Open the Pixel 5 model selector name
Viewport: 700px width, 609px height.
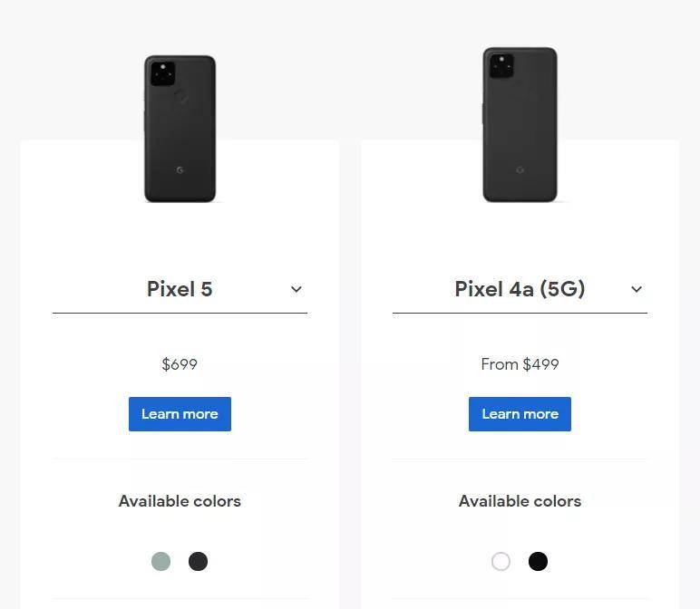(180, 289)
